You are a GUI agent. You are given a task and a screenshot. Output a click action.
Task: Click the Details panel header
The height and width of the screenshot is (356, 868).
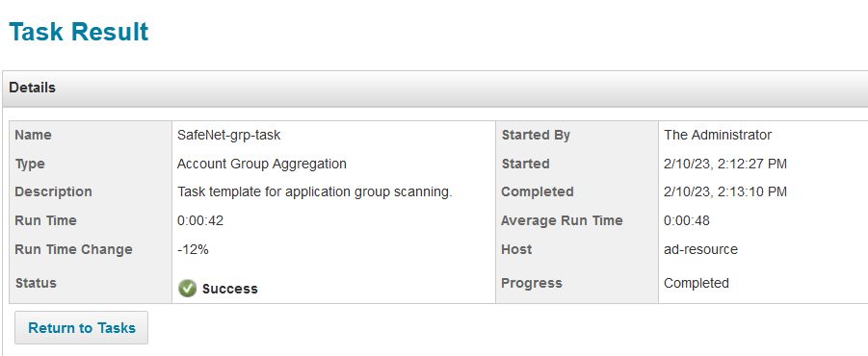(x=434, y=88)
